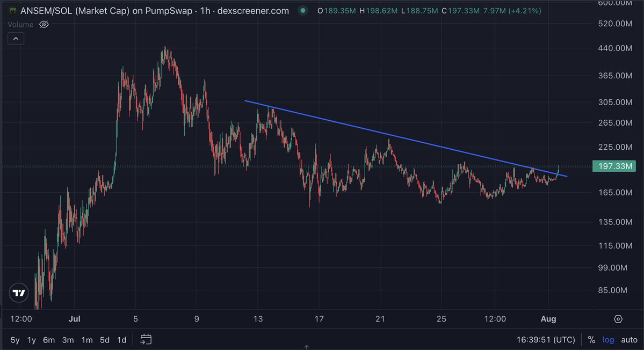Screen dimensions: 644x350
Task: Click the 165.00M price axis label
Action: pyautogui.click(x=615, y=192)
